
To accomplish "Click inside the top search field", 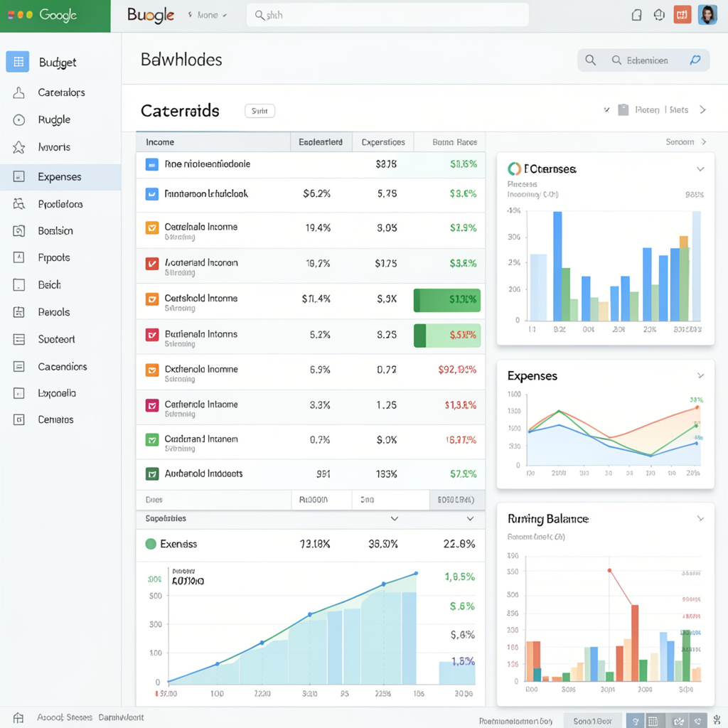I will click(x=387, y=14).
